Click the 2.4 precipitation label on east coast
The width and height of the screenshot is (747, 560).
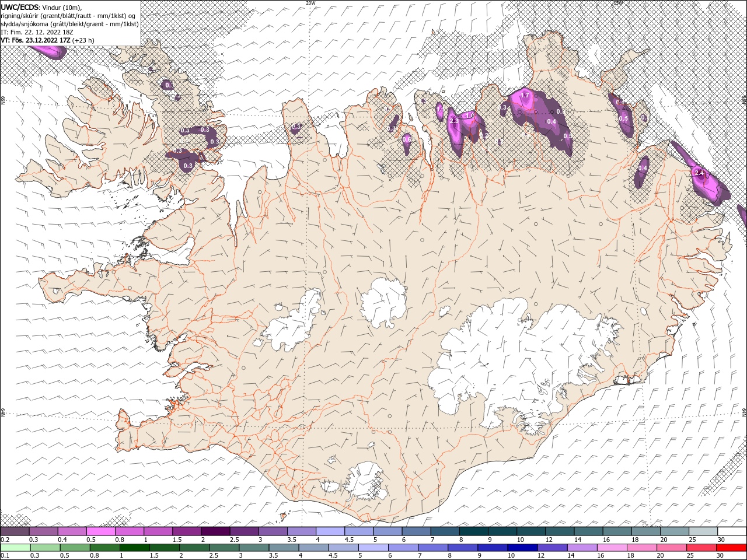click(700, 173)
